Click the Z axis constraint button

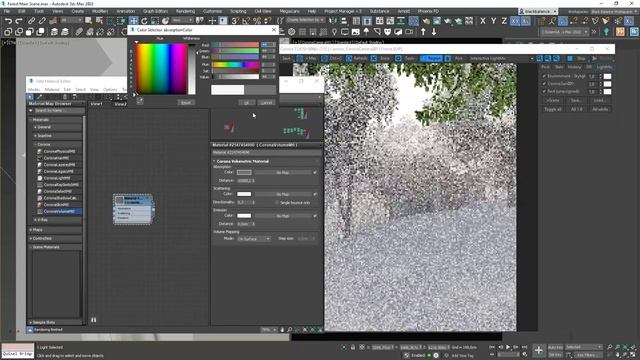[x=504, y=20]
